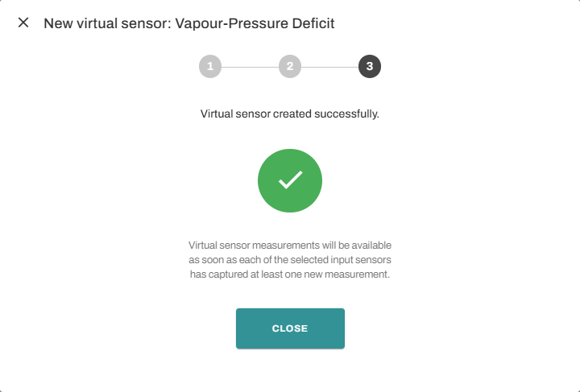Click the "has captured at least one new measurement." line
580x392 pixels.
point(290,274)
